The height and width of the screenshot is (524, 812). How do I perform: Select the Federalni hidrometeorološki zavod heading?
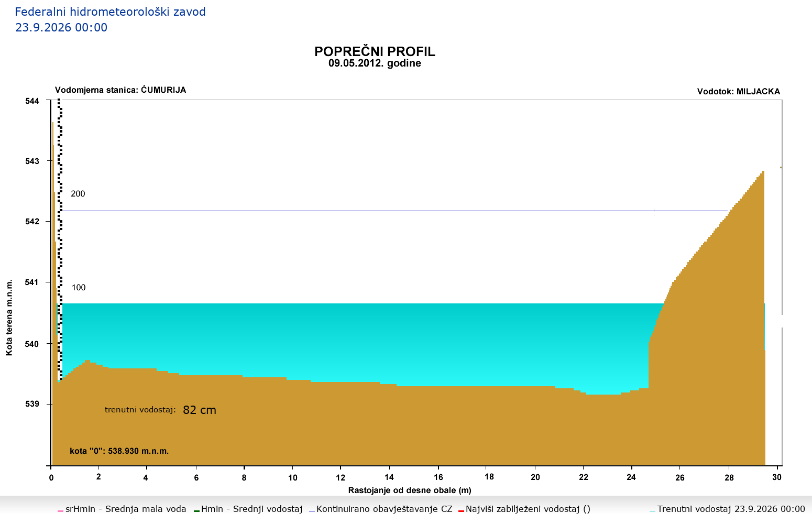tap(110, 12)
